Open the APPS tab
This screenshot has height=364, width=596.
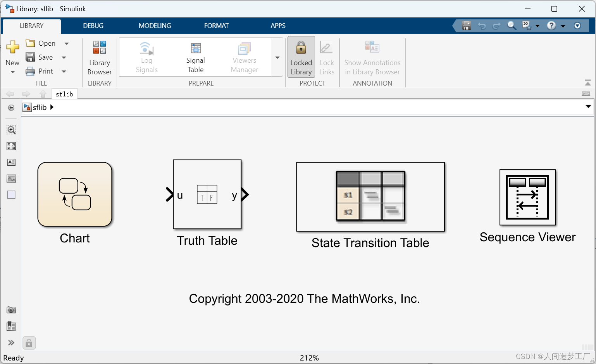[278, 26]
